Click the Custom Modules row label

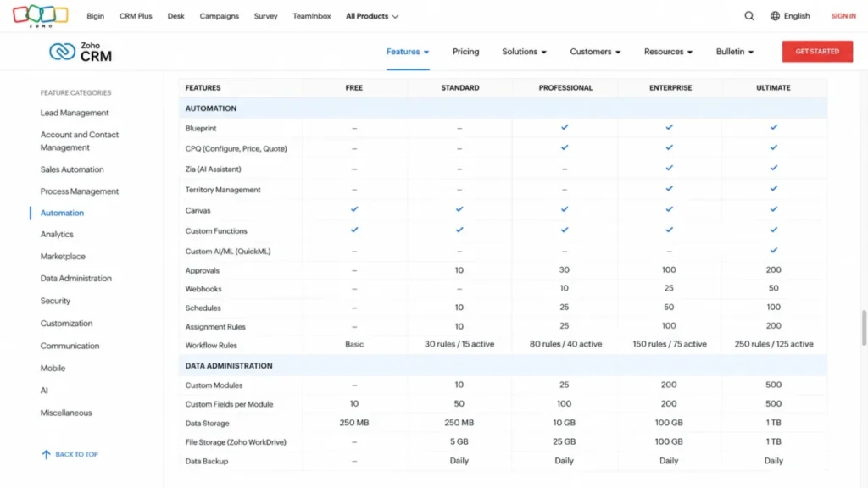(x=214, y=385)
